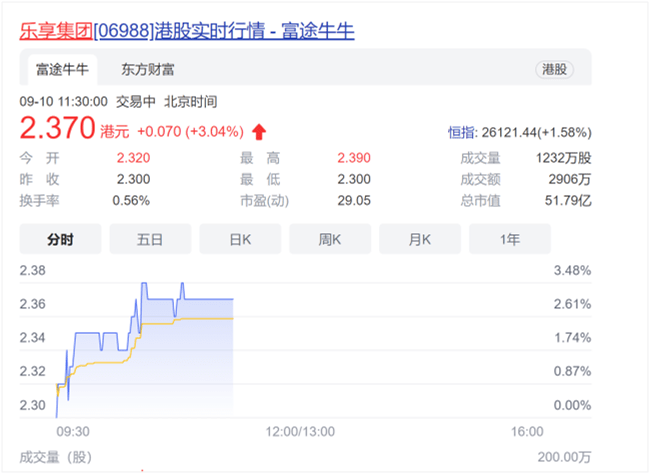Viewport: 651px width, 474px height.
Task: Click the 成交额 value 2906万
Action: coord(570,179)
